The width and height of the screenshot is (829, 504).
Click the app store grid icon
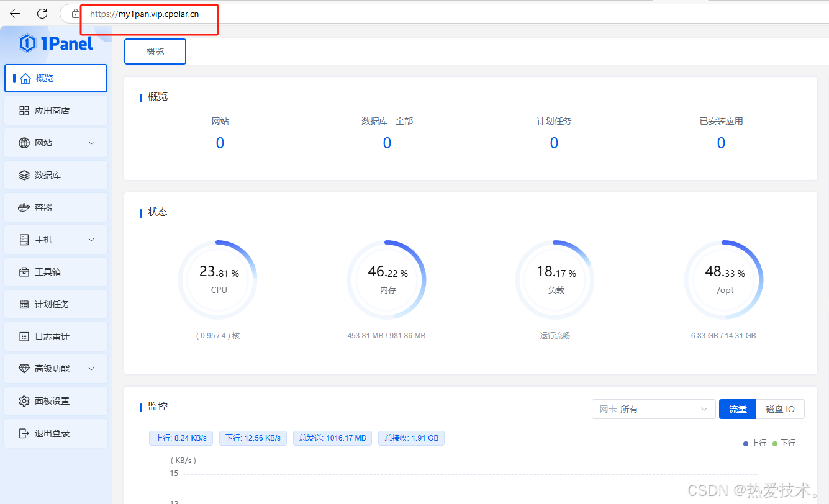24,110
